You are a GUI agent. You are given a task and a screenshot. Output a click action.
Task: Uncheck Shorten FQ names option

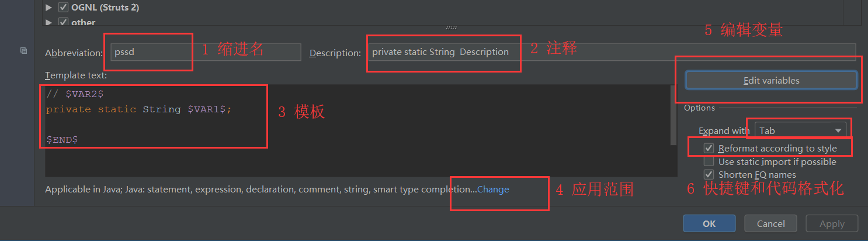(709, 174)
